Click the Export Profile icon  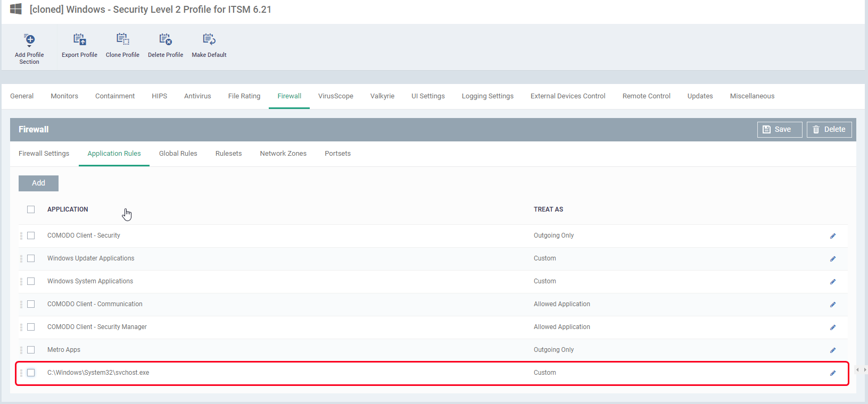pyautogui.click(x=79, y=39)
